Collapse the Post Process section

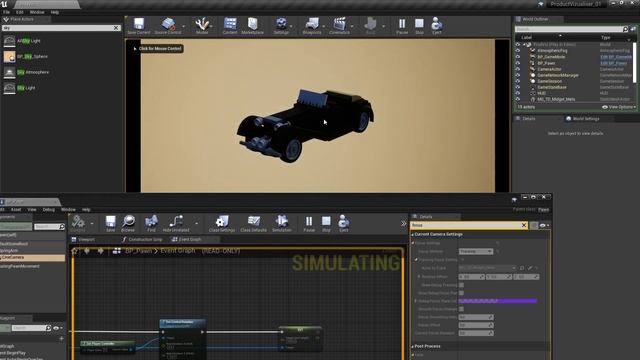click(412, 347)
